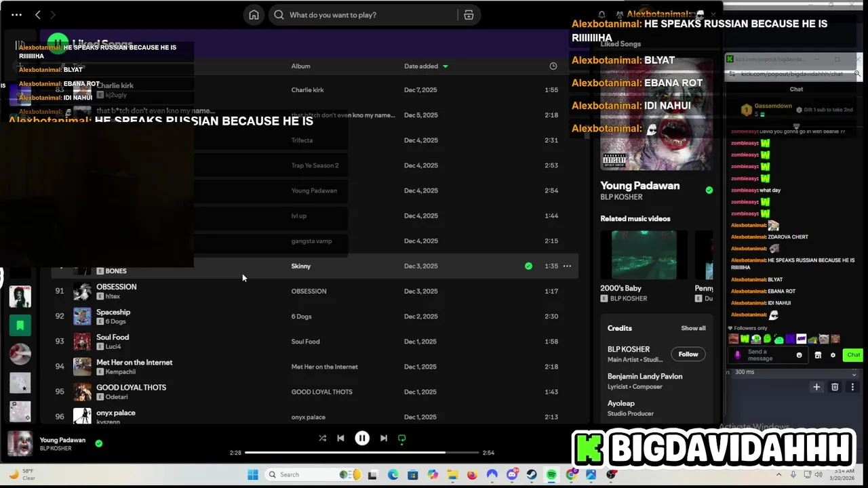868x488 pixels.
Task: Skip to previous track
Action: pyautogui.click(x=341, y=439)
